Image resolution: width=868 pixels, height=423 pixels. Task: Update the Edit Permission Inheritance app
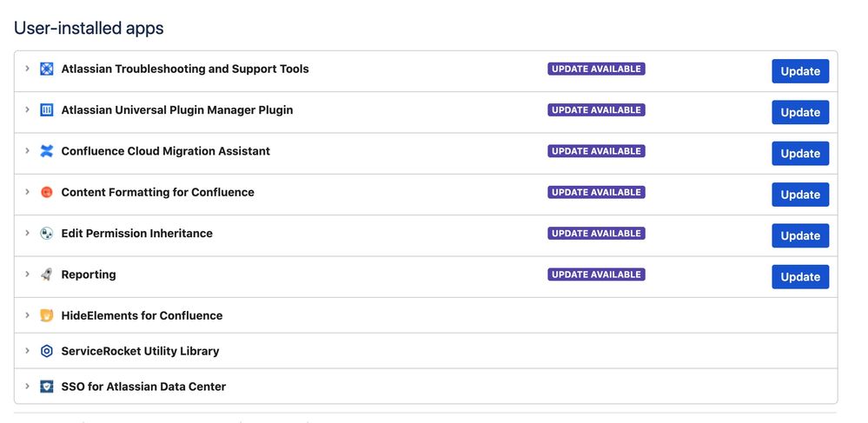800,235
